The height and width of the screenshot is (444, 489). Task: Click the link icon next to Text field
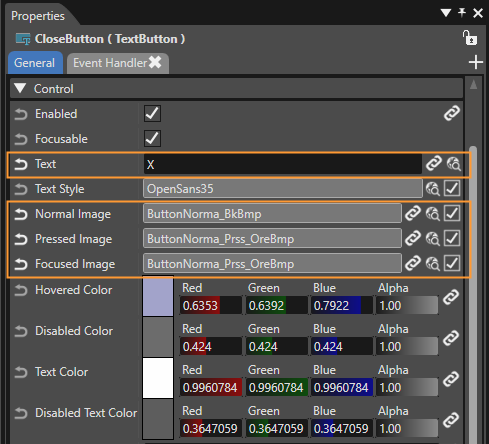pos(434,163)
